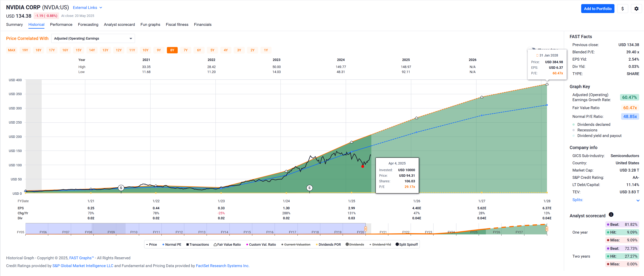644x276 pixels.
Task: Open the Financials tab
Action: [x=203, y=25]
